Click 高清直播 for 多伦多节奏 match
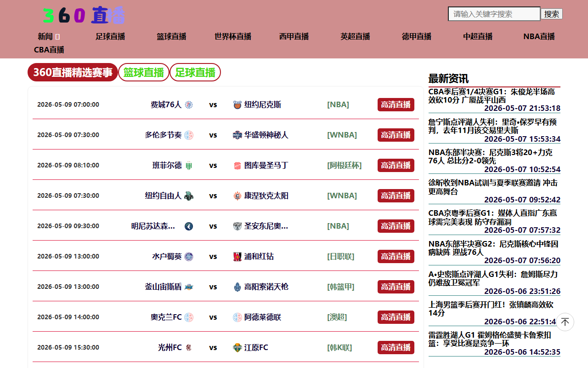 point(396,135)
